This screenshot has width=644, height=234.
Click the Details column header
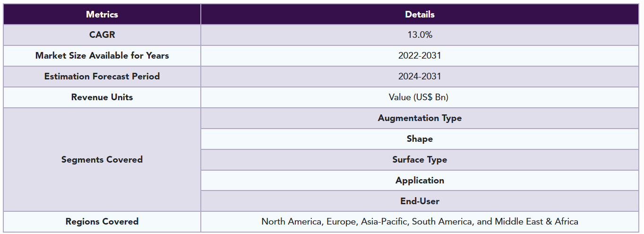[420, 14]
